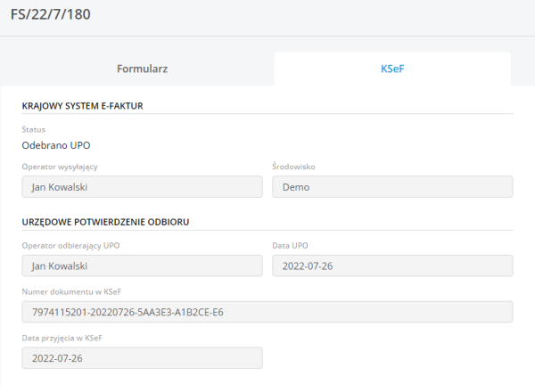Click the Data UPO date field
This screenshot has width=535, height=392.
(x=392, y=266)
